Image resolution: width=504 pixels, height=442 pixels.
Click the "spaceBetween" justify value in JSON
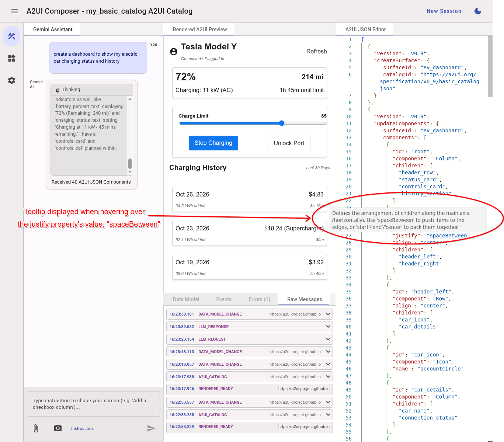coord(448,236)
